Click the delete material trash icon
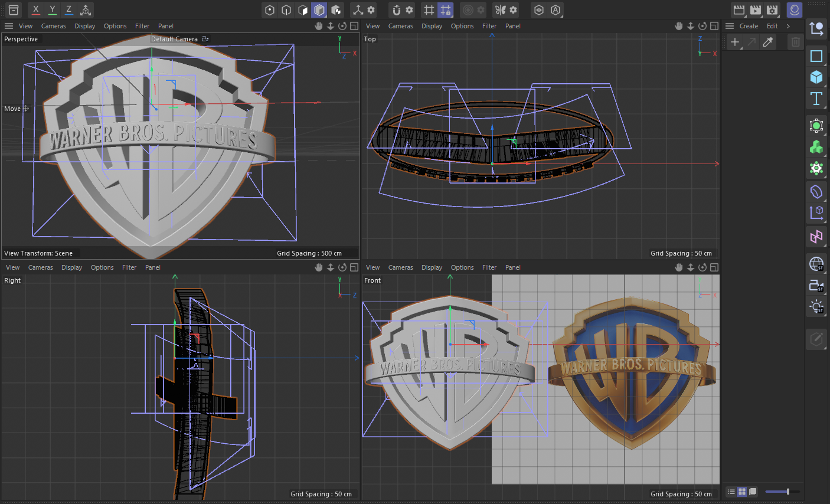Screen dimensions: 830x504 point(796,42)
